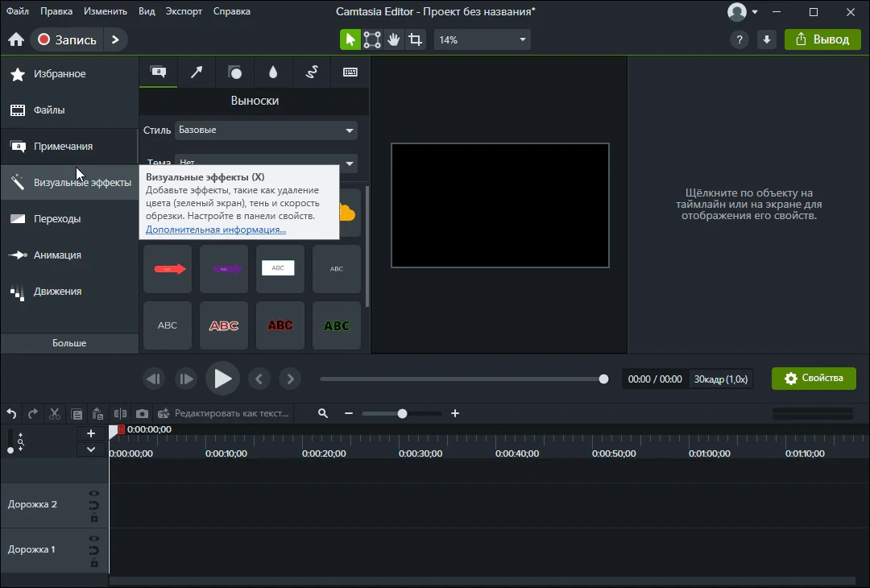Select the Crop tool
Screen dimensions: 870x588
415,39
